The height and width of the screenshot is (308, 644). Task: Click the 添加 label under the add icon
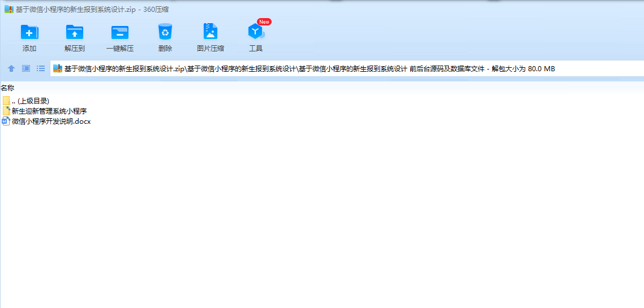[29, 49]
